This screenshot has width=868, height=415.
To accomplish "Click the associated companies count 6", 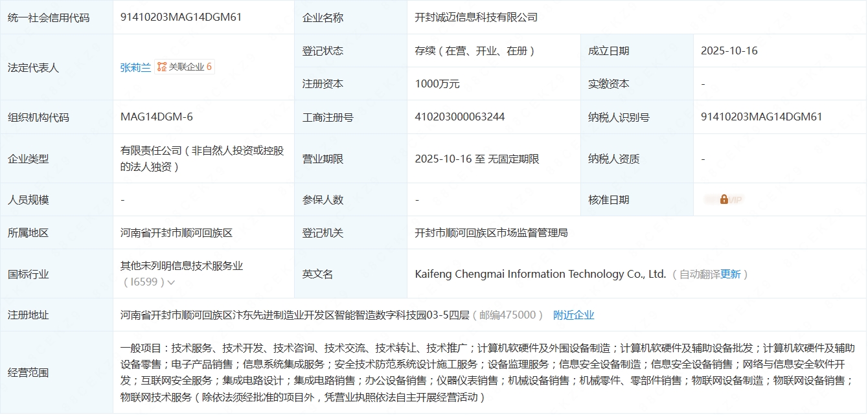I will [x=209, y=67].
